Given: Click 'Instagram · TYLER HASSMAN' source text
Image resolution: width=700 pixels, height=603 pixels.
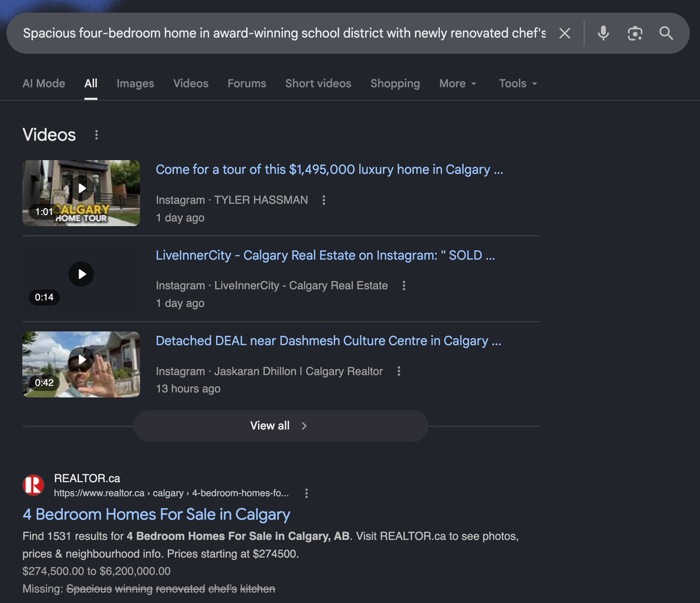Looking at the screenshot, I should [x=232, y=200].
